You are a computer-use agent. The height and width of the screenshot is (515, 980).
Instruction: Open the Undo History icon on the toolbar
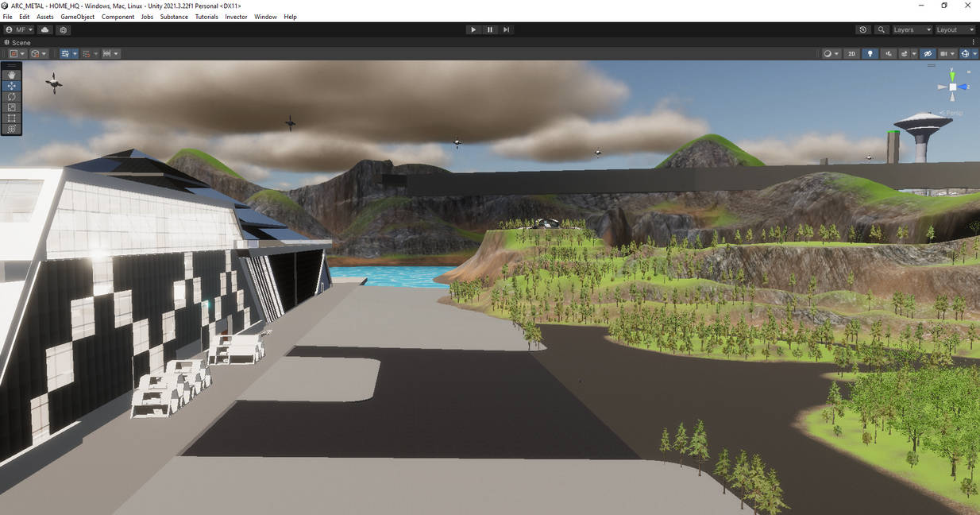click(x=862, y=29)
